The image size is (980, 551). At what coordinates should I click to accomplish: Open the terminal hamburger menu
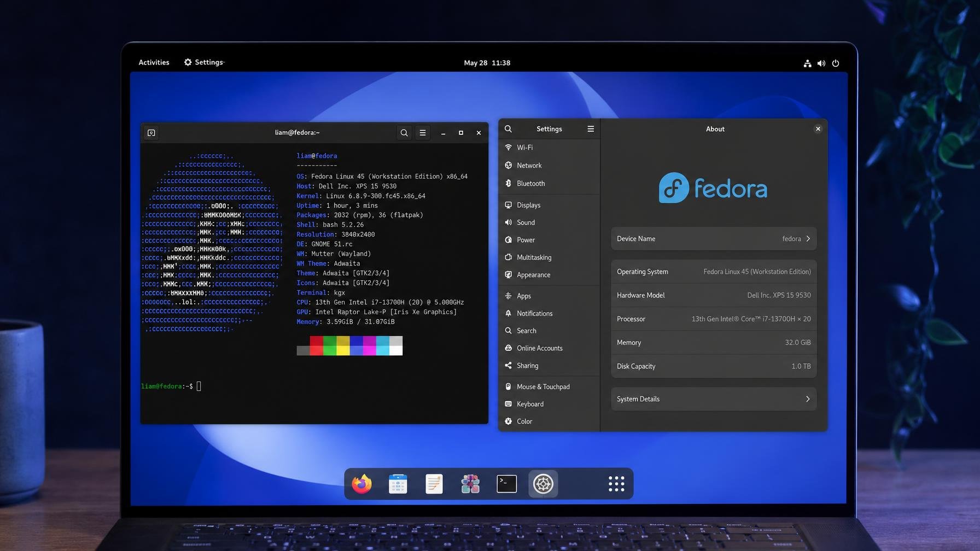[x=423, y=133]
